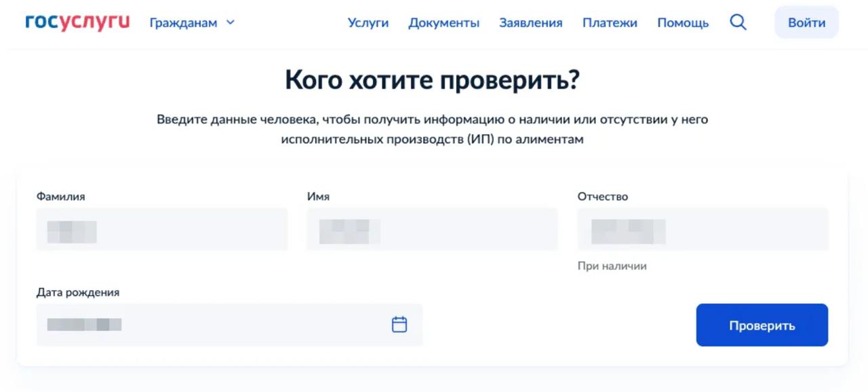Open the calendar date picker icon
This screenshot has height=392, width=868.
(x=399, y=325)
